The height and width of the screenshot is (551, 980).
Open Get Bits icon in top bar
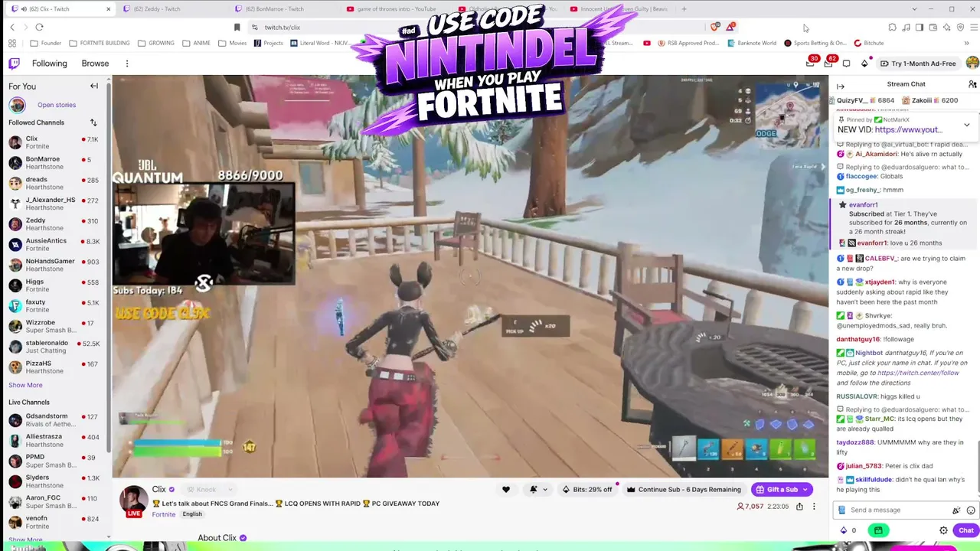pos(864,64)
